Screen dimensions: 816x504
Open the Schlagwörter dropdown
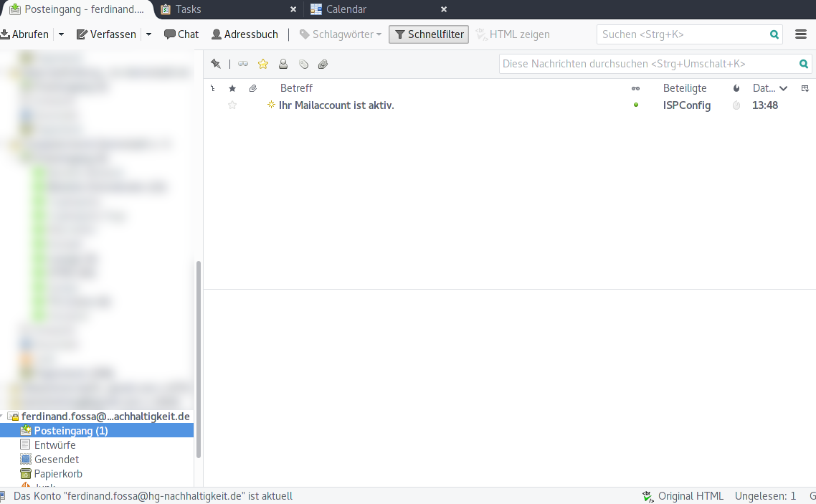(x=341, y=34)
